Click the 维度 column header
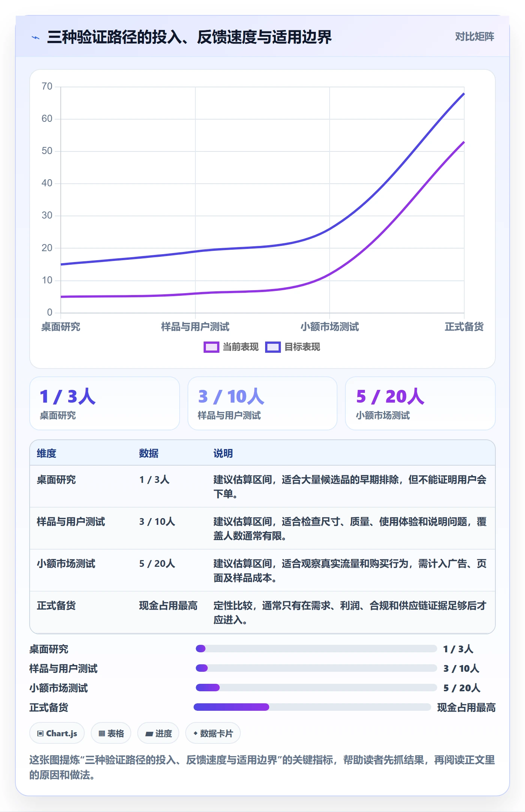Viewport: 525px width, 812px height. point(46,453)
